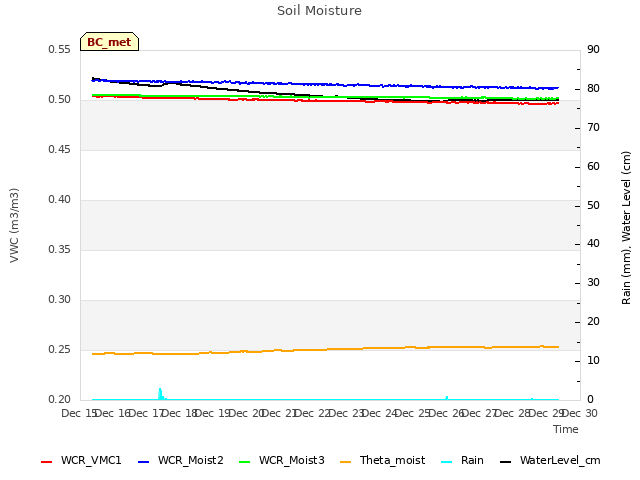Click the blue WCR_Moist2 line in the plot
Image resolution: width=640 pixels, height=480 pixels.
pos(326,84)
